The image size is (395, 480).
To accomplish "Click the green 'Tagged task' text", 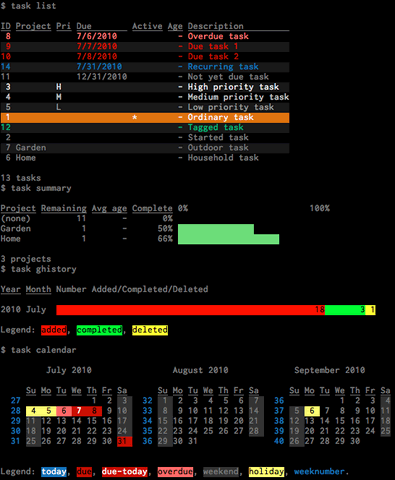I will tap(215, 127).
